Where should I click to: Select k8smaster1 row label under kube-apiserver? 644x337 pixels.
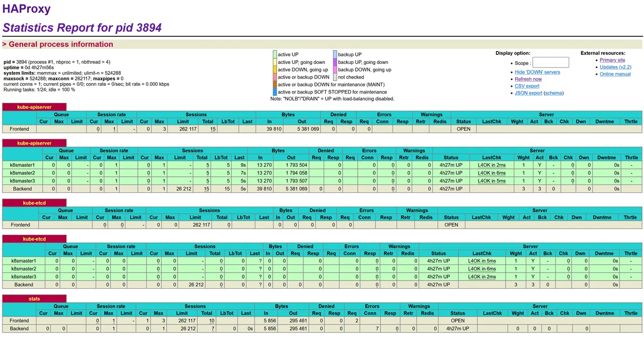pyautogui.click(x=23, y=165)
